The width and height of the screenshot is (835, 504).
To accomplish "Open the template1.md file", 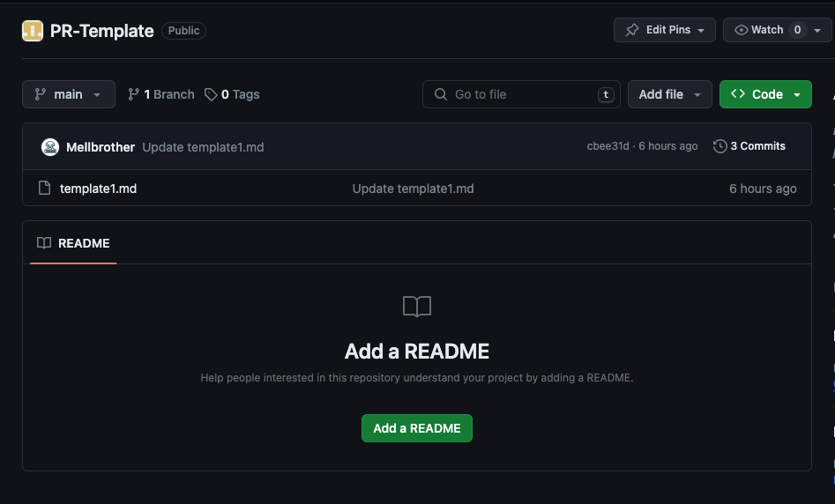I will tap(98, 189).
